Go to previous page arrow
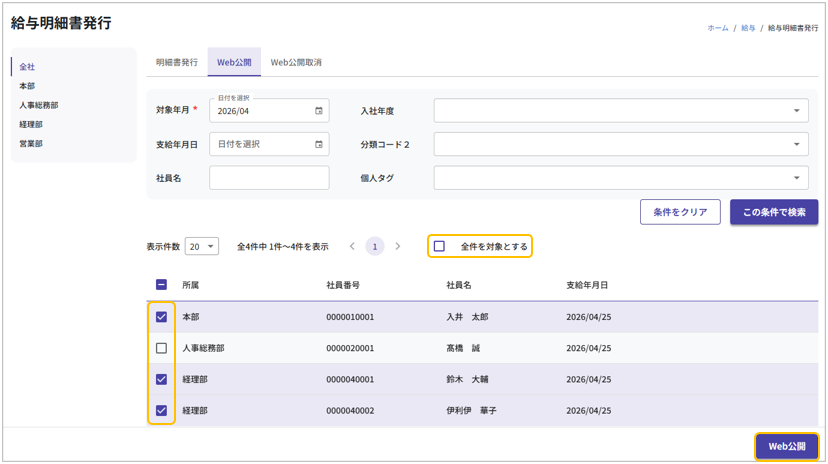This screenshot has width=828, height=464. [x=352, y=246]
